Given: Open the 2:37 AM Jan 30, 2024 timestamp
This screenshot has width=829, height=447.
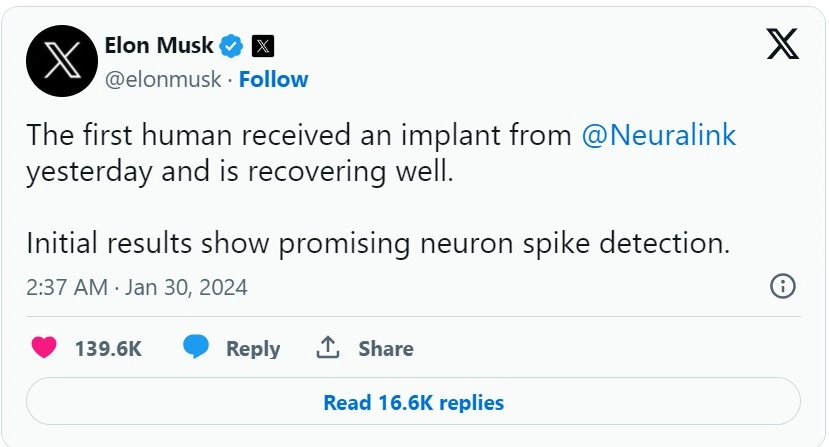Looking at the screenshot, I should coord(137,288).
